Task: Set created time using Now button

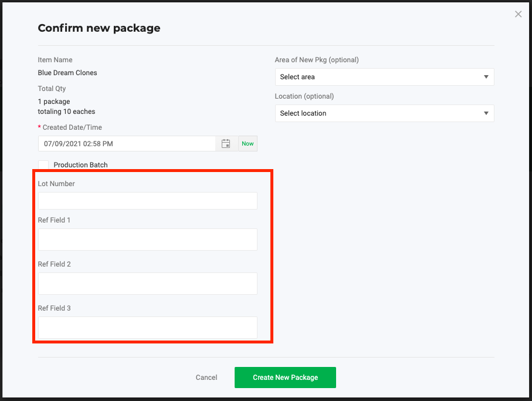Action: coord(248,144)
